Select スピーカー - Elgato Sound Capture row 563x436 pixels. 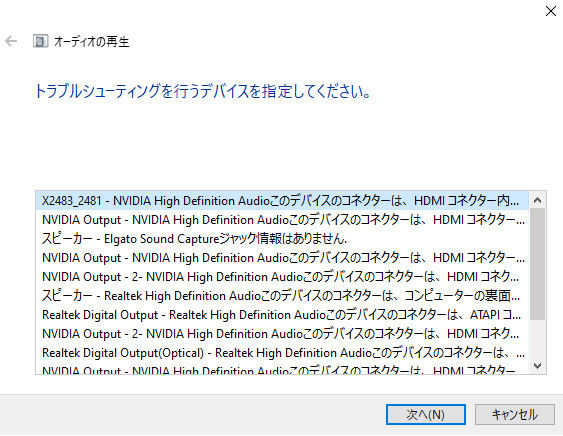pyautogui.click(x=282, y=238)
